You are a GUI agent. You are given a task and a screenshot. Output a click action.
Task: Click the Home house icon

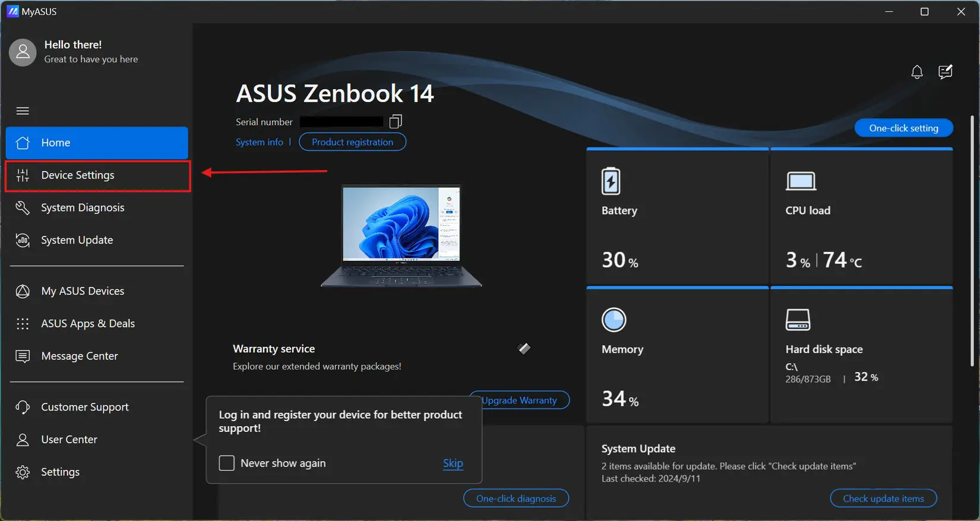point(23,143)
